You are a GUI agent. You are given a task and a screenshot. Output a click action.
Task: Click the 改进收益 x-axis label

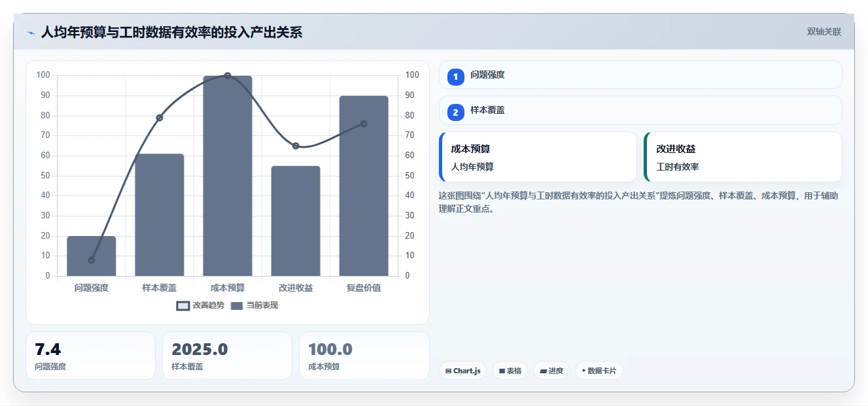click(296, 288)
